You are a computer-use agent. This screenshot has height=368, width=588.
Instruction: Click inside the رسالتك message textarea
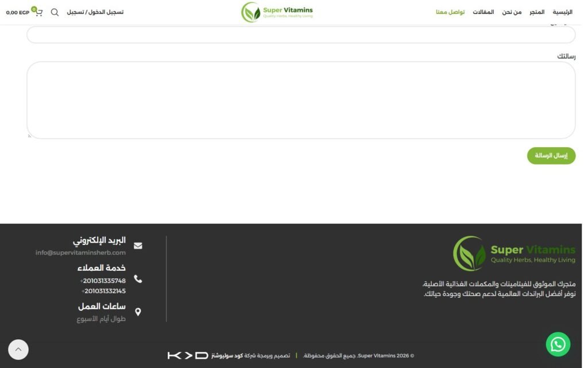pyautogui.click(x=301, y=100)
